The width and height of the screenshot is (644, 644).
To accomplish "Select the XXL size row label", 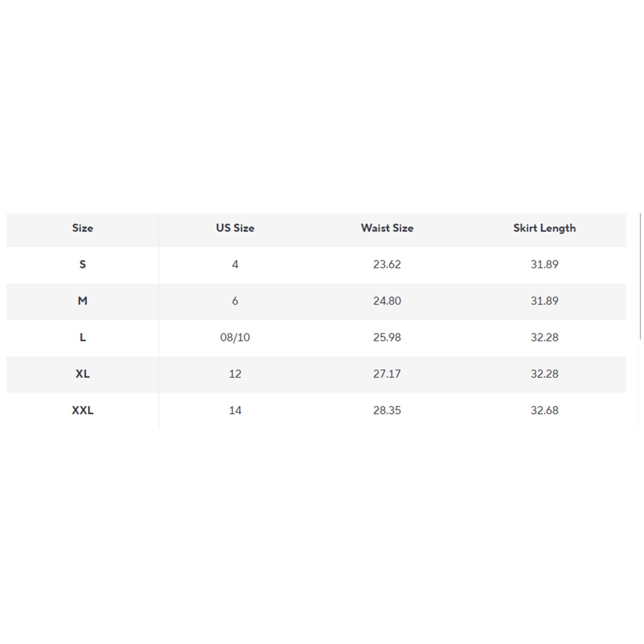I will pyautogui.click(x=83, y=410).
